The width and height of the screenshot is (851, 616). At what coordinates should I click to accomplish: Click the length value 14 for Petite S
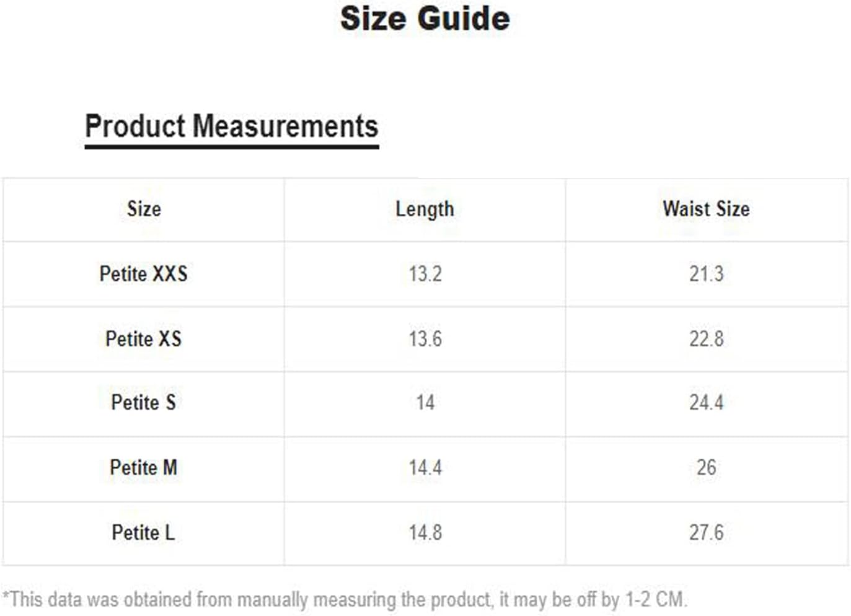tap(425, 403)
